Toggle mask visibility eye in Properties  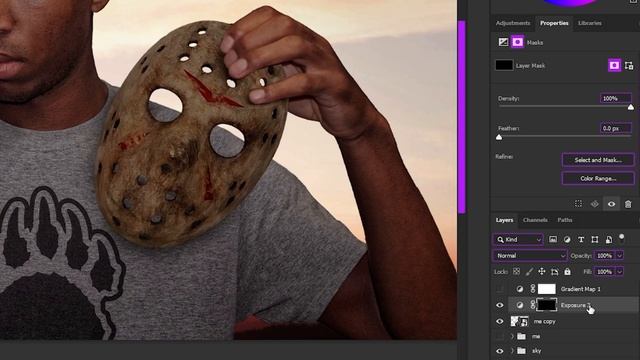pos(611,204)
